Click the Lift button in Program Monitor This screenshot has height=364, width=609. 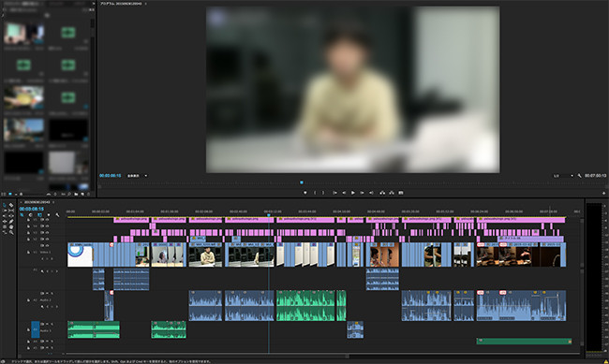(382, 193)
